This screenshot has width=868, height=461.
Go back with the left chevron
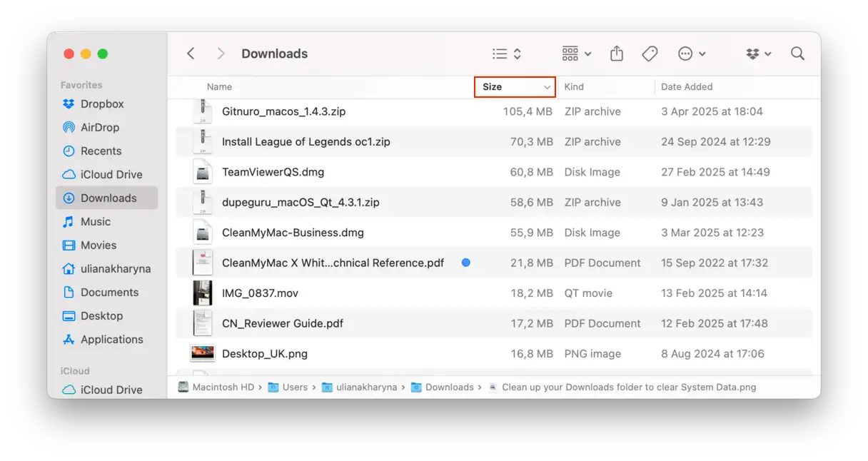point(191,54)
